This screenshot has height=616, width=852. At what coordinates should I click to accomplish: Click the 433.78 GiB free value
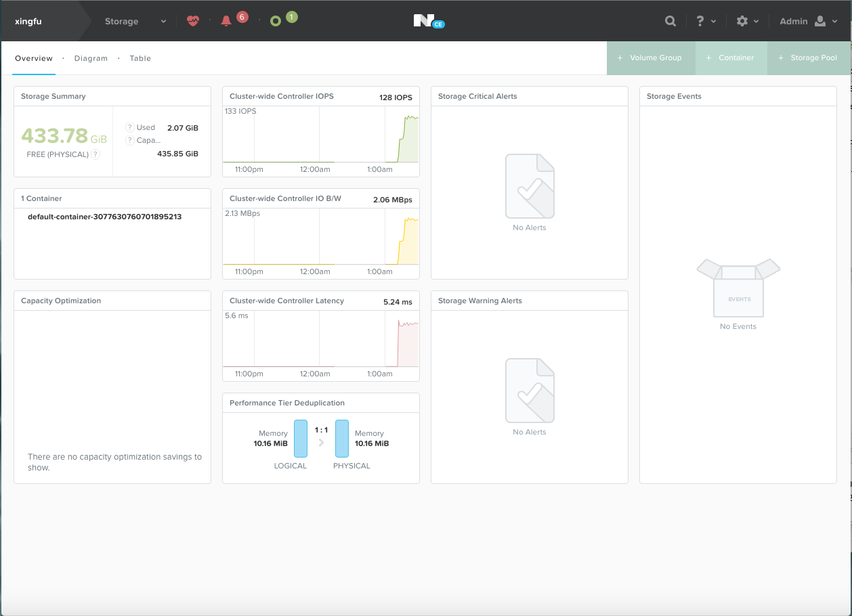(x=64, y=136)
